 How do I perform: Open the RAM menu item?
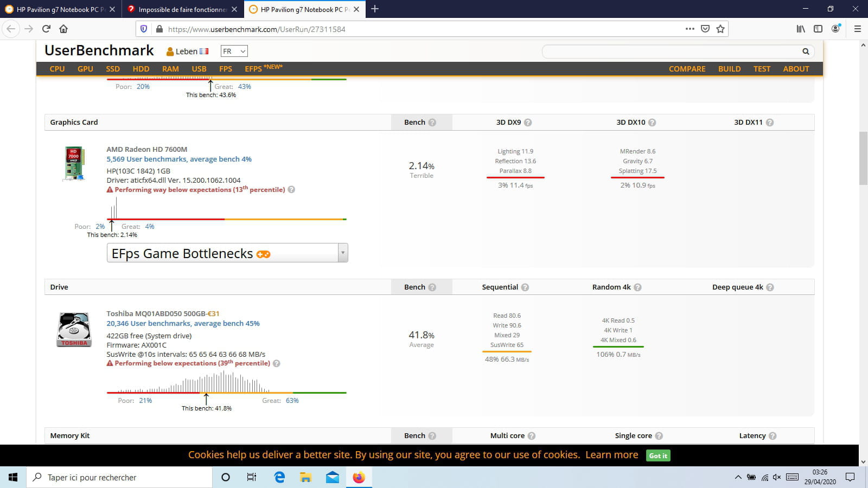coord(170,69)
